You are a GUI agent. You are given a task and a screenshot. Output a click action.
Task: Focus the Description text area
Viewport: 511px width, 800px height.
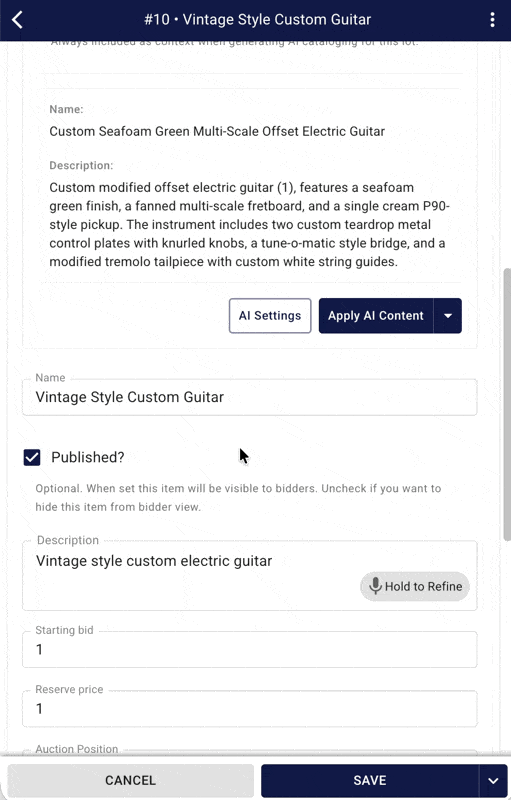[250, 575]
